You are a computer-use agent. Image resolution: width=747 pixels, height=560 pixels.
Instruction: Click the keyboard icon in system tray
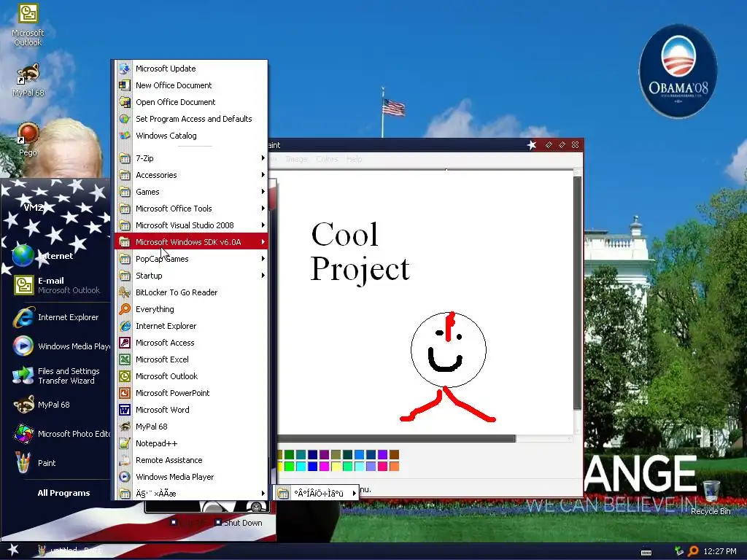(x=646, y=553)
